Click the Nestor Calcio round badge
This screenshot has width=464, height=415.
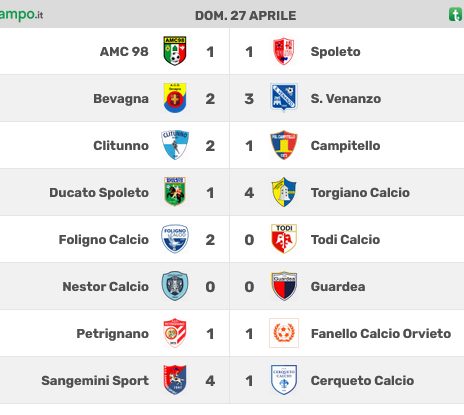tap(175, 286)
